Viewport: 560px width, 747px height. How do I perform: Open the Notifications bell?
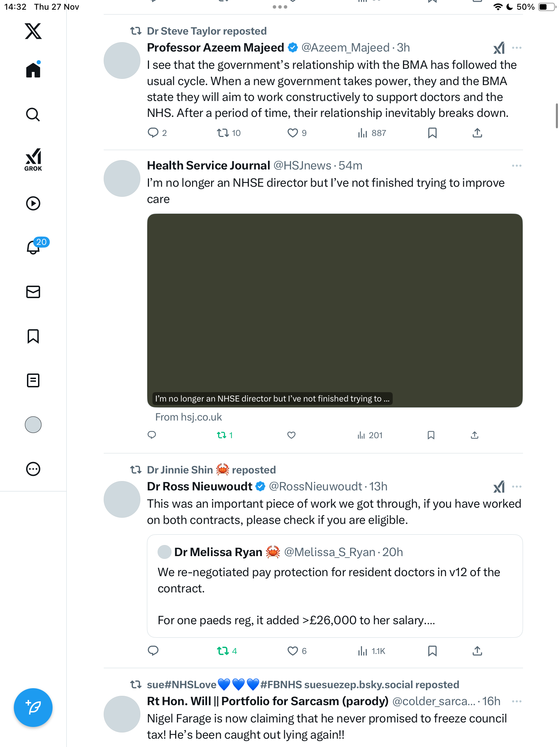coord(34,247)
